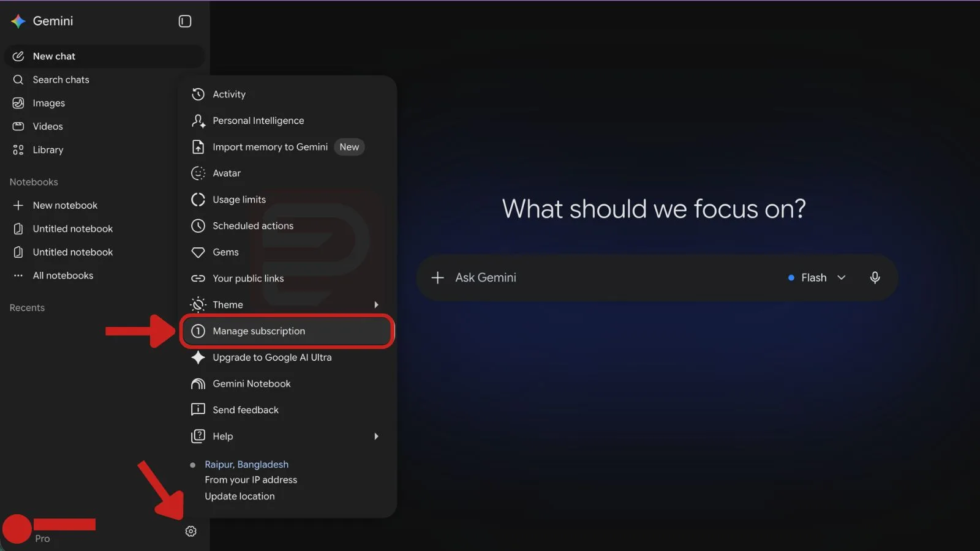The width and height of the screenshot is (980, 551).
Task: Choose Scheduled actions from the menu
Action: [x=287, y=225]
